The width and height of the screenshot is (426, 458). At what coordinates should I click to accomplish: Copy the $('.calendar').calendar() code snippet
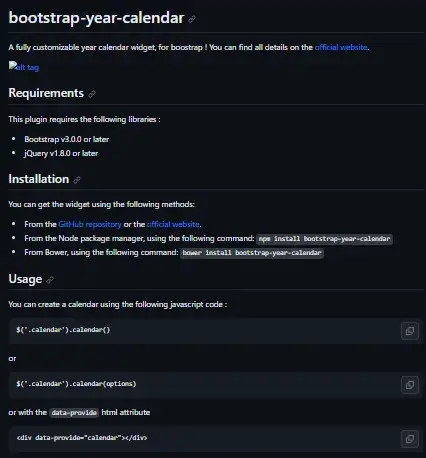point(410,331)
